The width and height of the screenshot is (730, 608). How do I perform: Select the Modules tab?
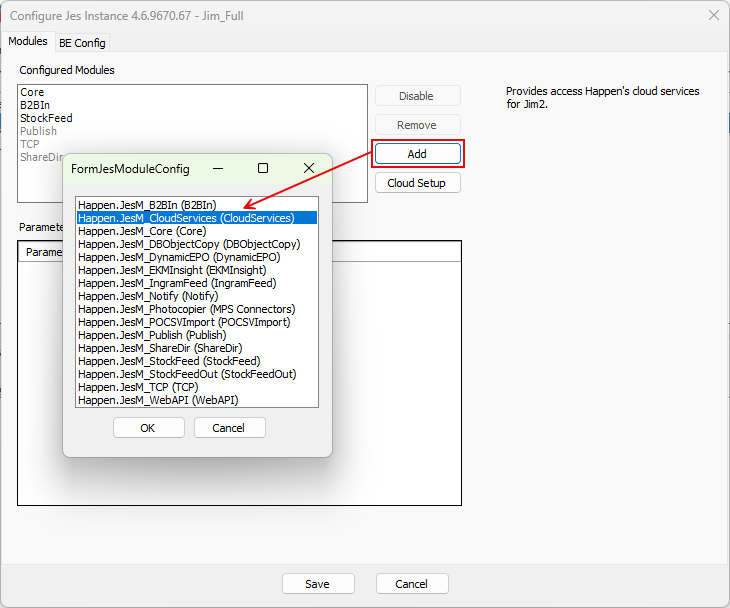27,41
